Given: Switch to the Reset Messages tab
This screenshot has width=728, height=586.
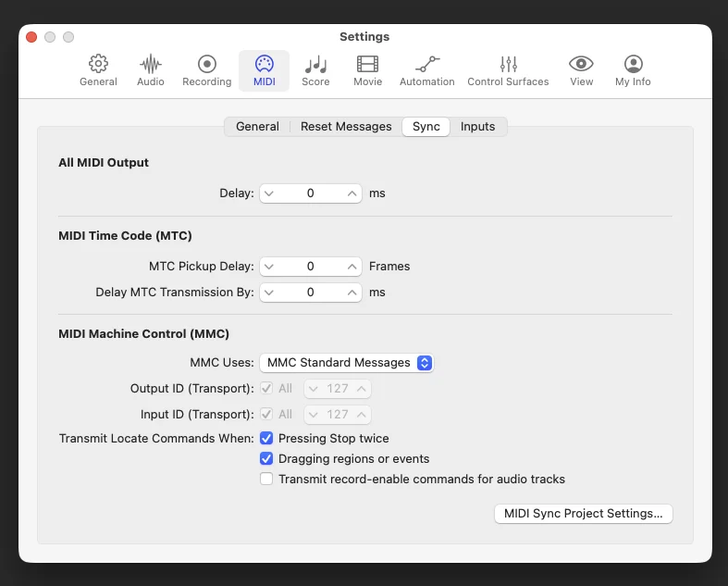Looking at the screenshot, I should pos(346,127).
